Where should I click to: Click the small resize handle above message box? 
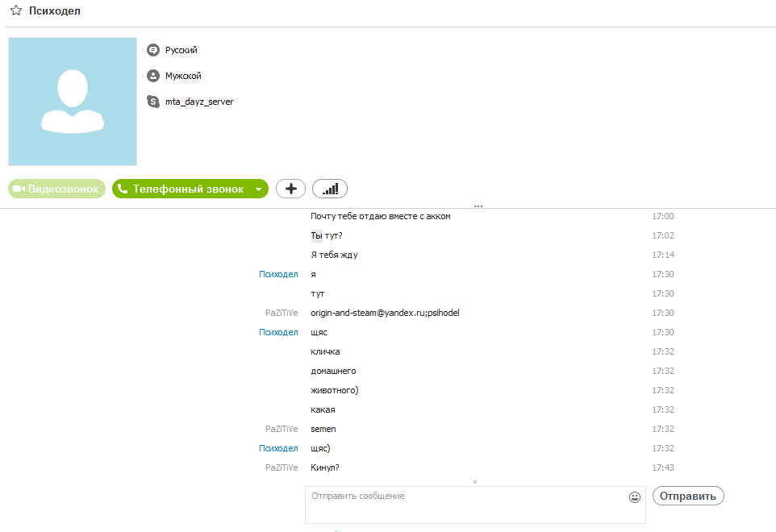pos(475,482)
